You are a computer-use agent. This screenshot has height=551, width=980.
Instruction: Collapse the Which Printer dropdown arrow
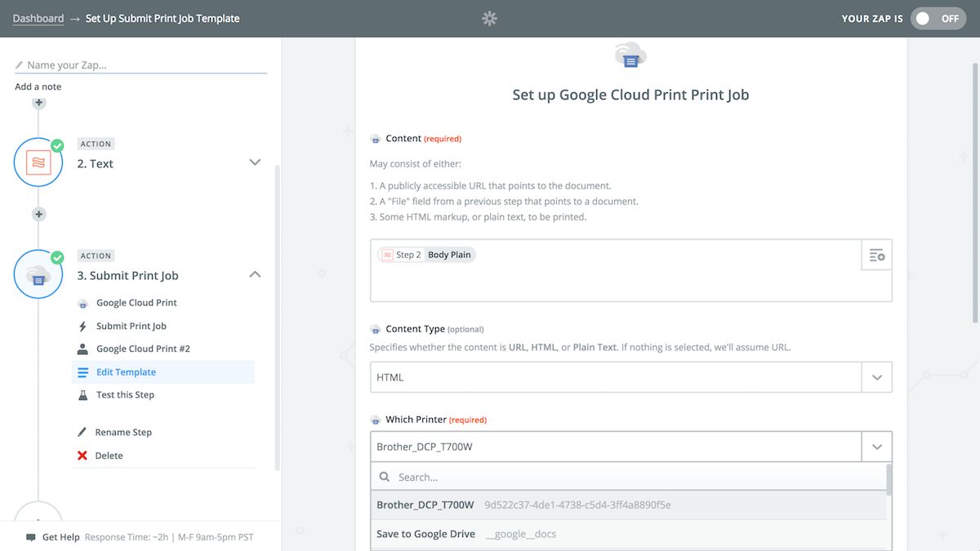click(x=877, y=447)
